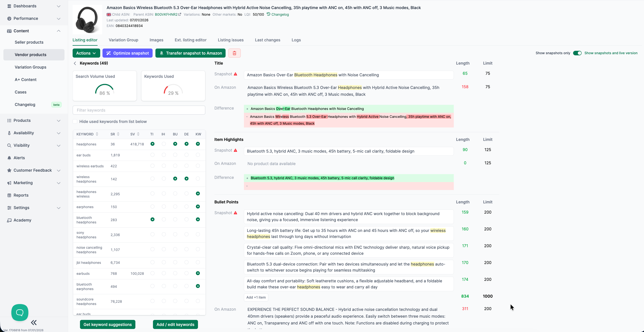Open Seller products in sidebar
The width and height of the screenshot is (644, 332).
click(x=29, y=42)
